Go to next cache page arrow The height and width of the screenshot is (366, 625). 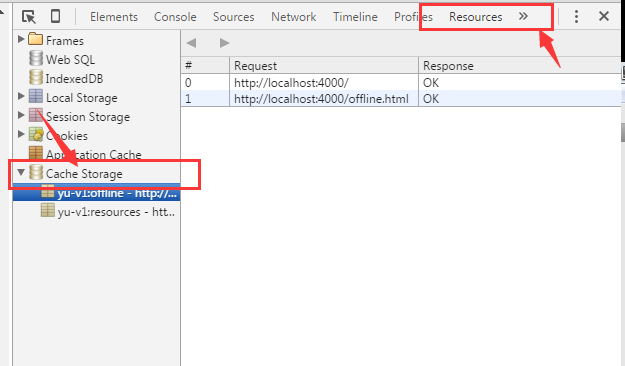[x=224, y=43]
